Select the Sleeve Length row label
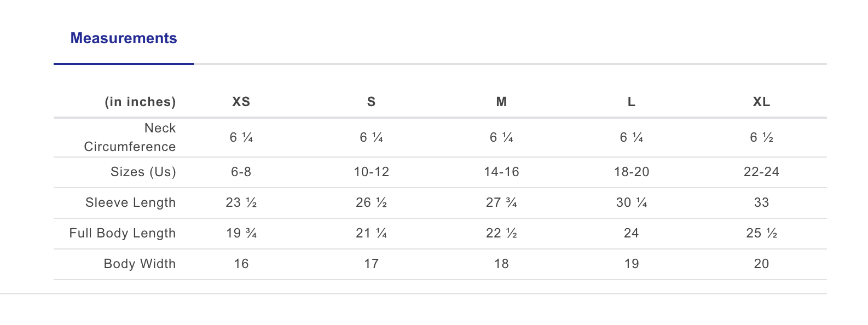The height and width of the screenshot is (325, 868). (130, 202)
